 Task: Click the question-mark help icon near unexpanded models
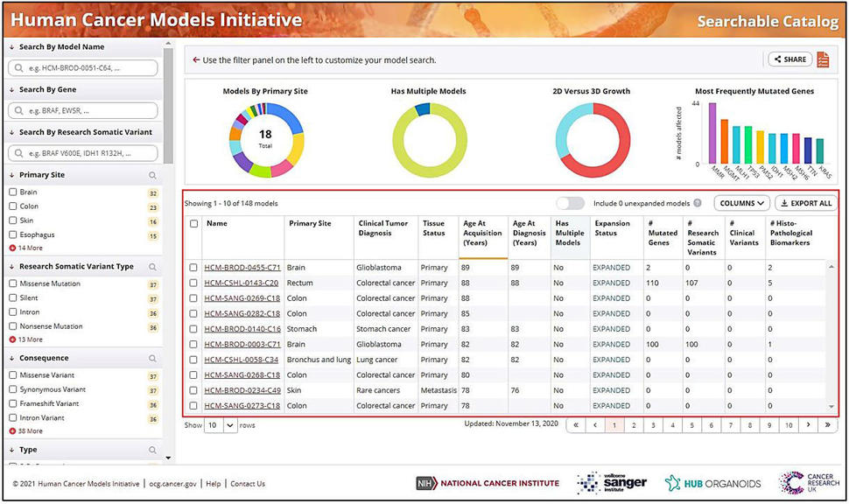(x=698, y=202)
